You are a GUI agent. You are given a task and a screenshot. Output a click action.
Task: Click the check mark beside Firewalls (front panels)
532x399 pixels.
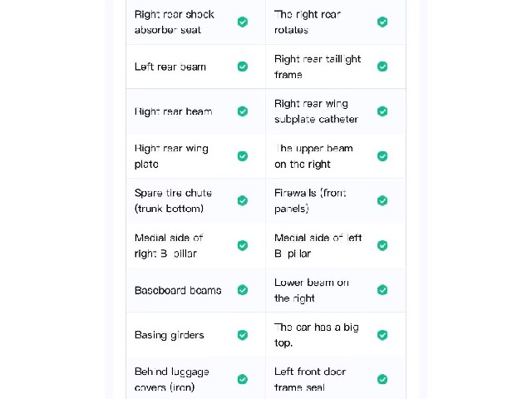point(382,200)
